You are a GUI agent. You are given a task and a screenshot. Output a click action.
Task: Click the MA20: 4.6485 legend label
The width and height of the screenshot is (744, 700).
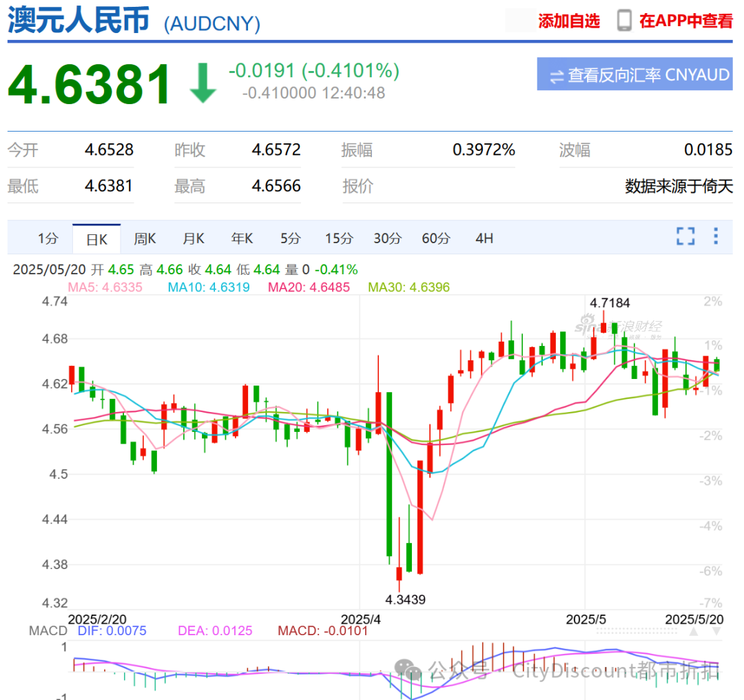309,287
